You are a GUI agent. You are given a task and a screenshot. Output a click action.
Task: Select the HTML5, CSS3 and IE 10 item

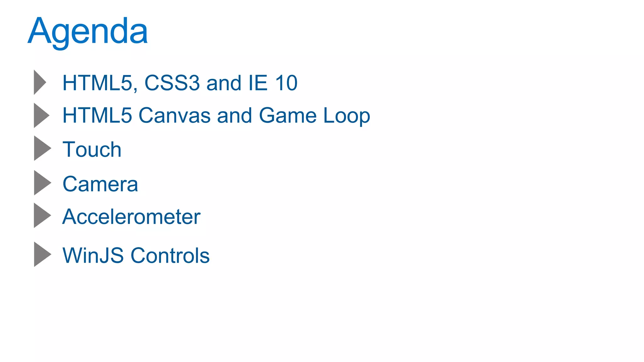tap(180, 83)
